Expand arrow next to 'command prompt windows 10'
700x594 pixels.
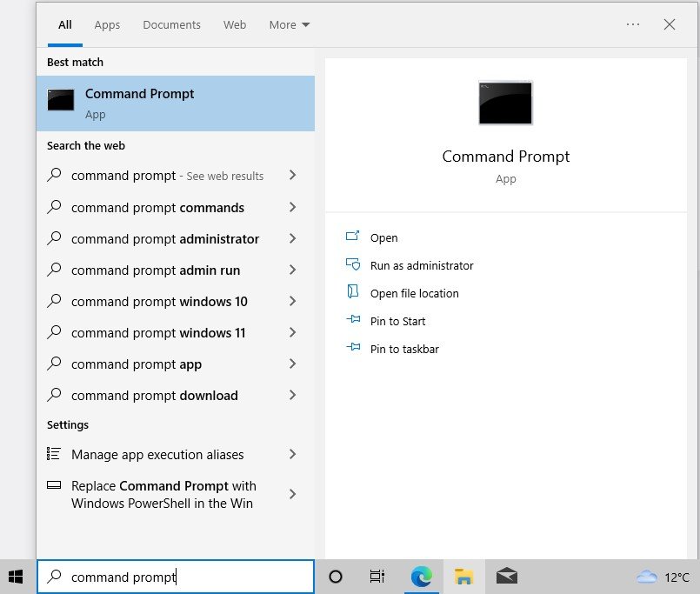(x=292, y=301)
